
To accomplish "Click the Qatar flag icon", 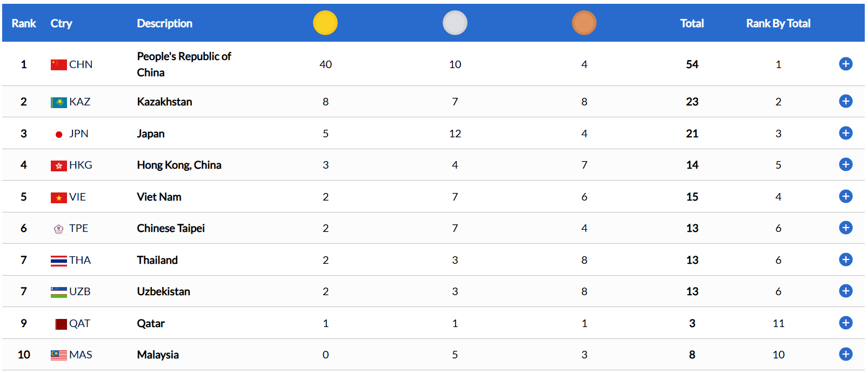I will [x=58, y=324].
